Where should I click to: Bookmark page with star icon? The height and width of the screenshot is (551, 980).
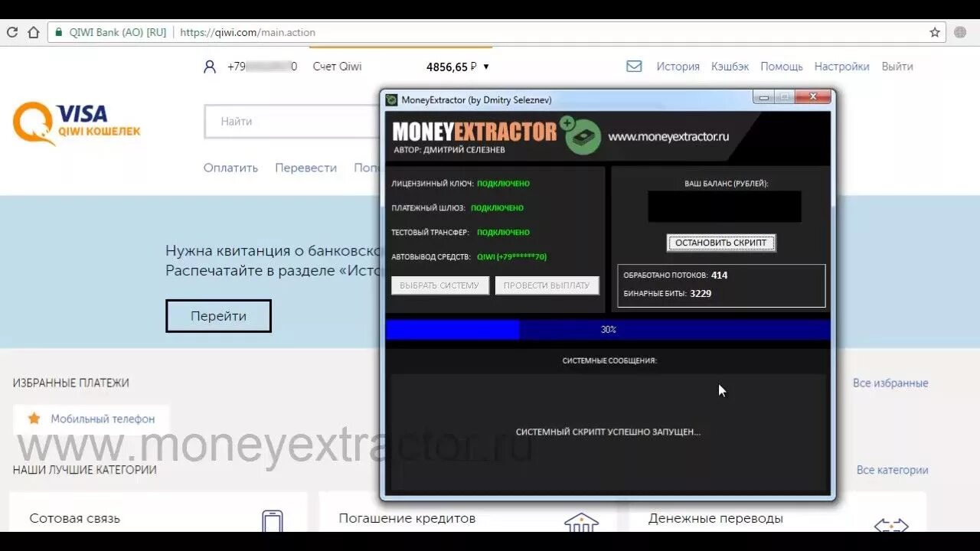pos(935,32)
